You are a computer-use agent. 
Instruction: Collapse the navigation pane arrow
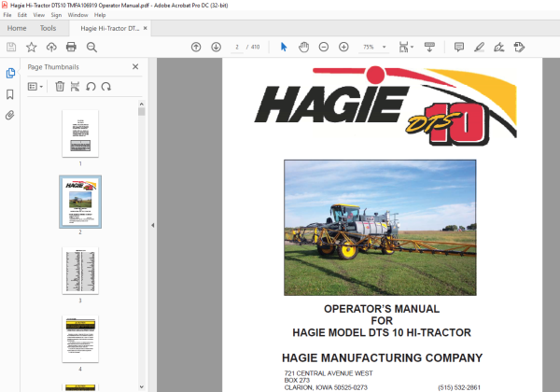pos(153,225)
